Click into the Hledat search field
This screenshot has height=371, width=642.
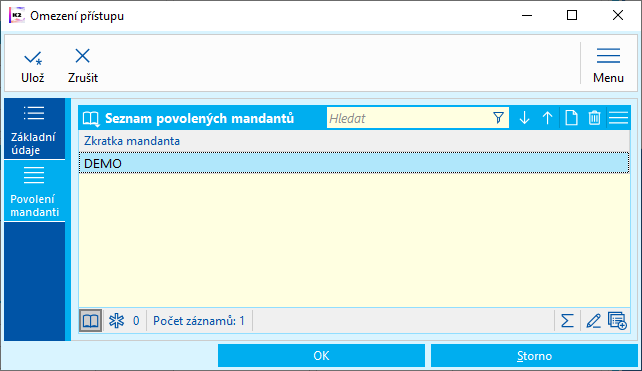click(408, 118)
